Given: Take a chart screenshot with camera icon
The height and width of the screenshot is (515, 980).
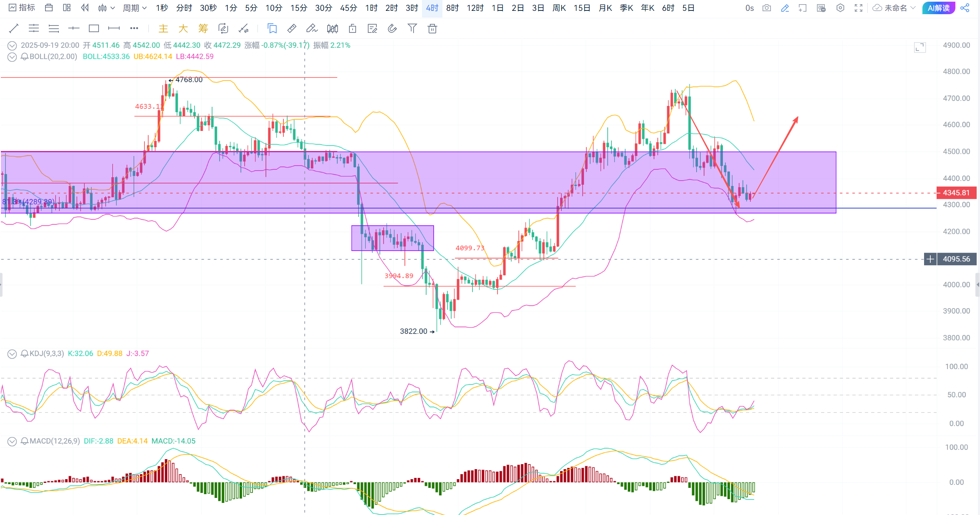Looking at the screenshot, I should (767, 8).
